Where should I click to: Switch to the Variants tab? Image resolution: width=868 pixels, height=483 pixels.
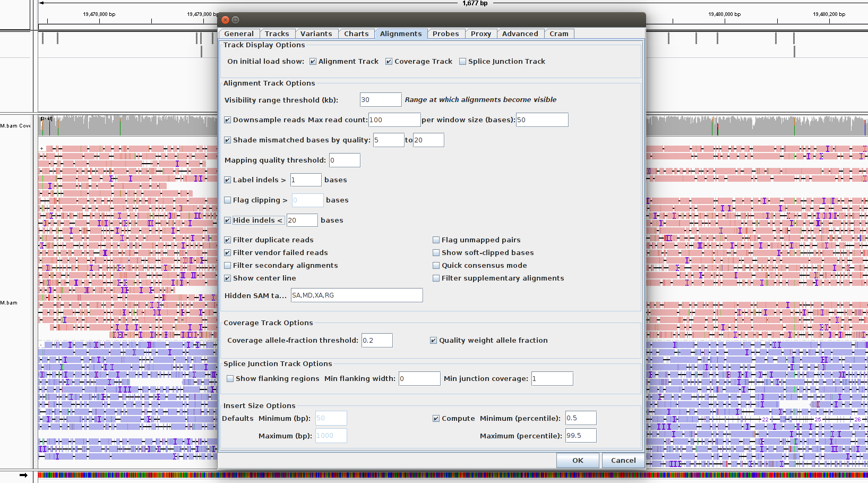316,33
